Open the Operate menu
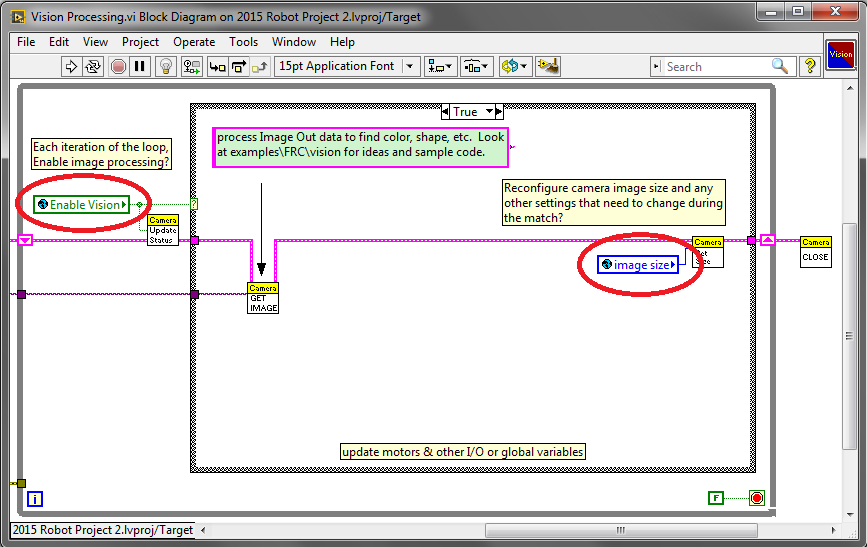867x547 pixels. tap(194, 42)
